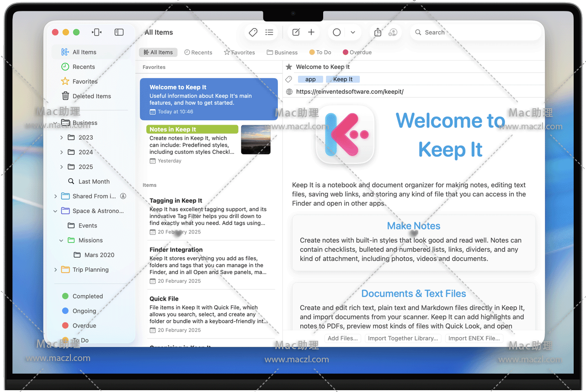Click the Search field
The height and width of the screenshot is (392, 586).
coord(475,32)
